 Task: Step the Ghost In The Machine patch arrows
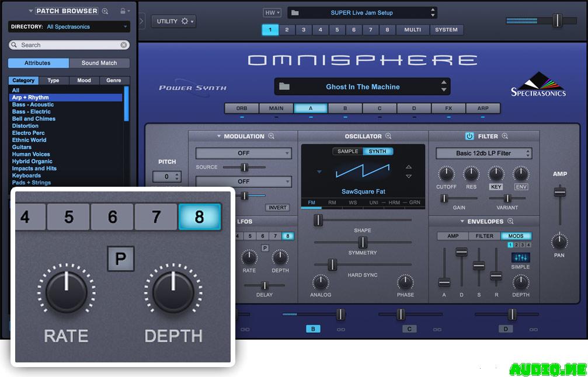444,86
